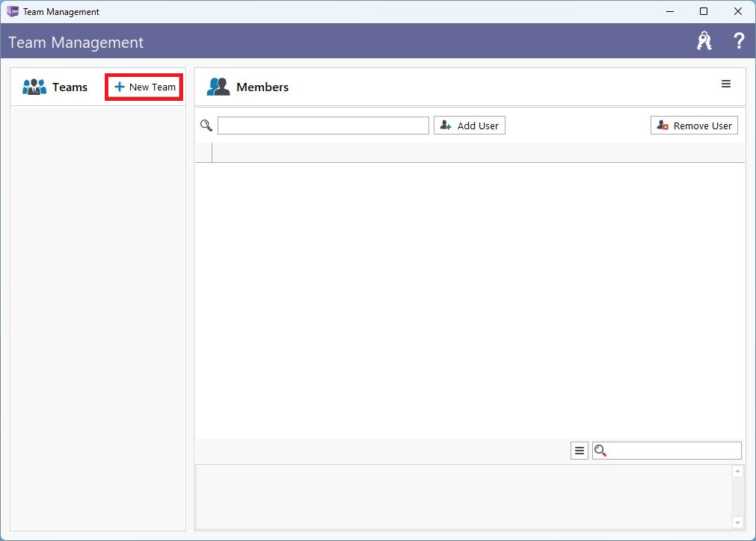Image resolution: width=756 pixels, height=541 pixels.
Task: Click the app icon in the title bar
Action: [x=13, y=11]
